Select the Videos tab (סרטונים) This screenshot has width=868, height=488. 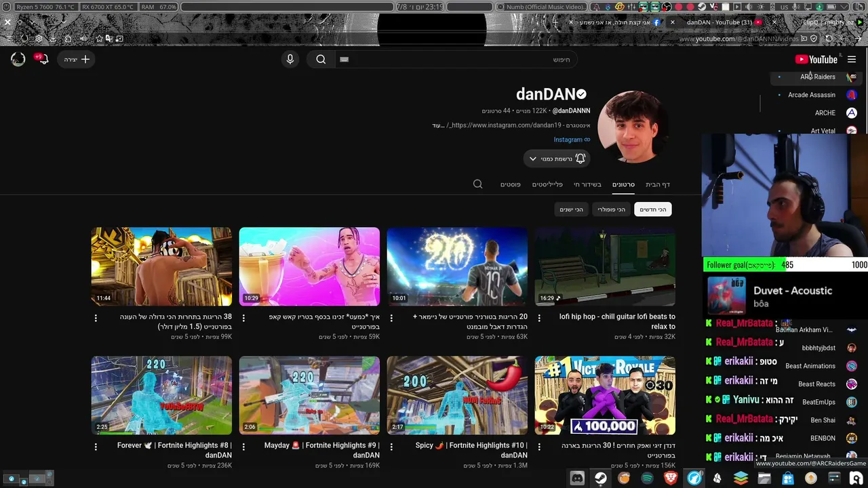[x=623, y=184]
